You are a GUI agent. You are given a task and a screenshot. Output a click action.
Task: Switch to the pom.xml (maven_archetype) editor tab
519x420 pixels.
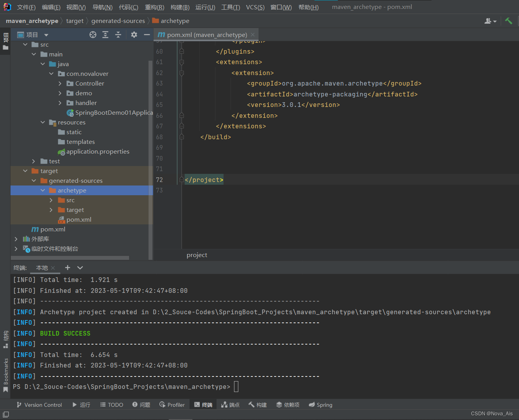(204, 35)
